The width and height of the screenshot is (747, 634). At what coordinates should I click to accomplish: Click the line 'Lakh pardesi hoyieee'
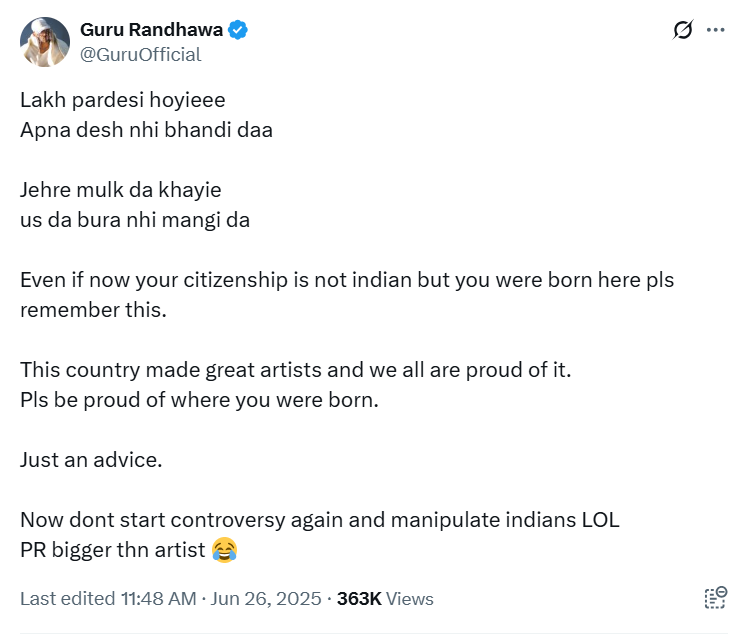123,100
